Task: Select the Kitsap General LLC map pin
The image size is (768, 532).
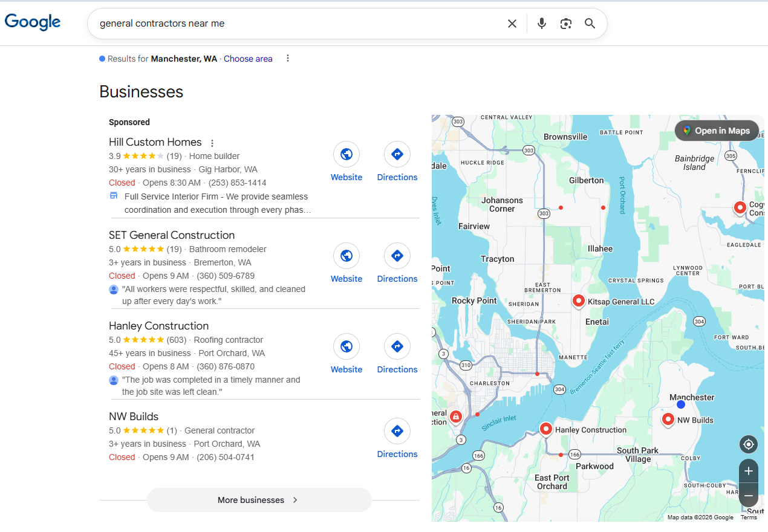Action: [x=578, y=300]
